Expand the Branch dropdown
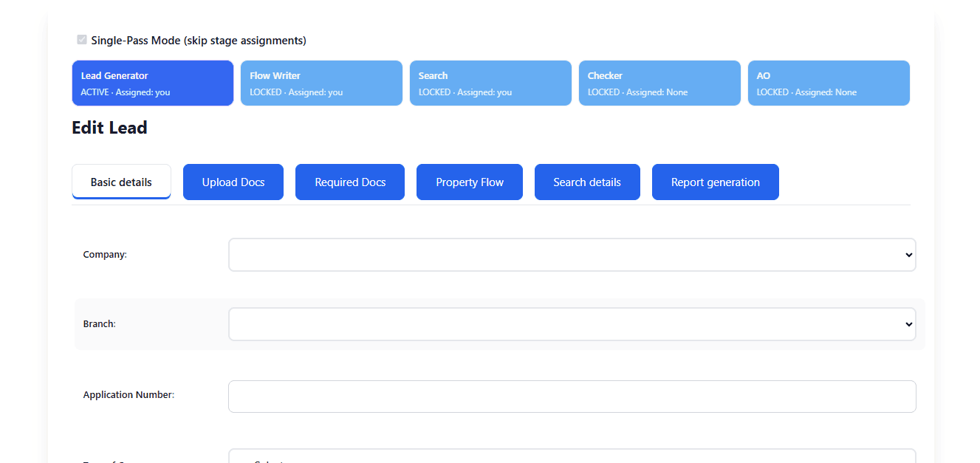The image size is (980, 463). pos(572,323)
